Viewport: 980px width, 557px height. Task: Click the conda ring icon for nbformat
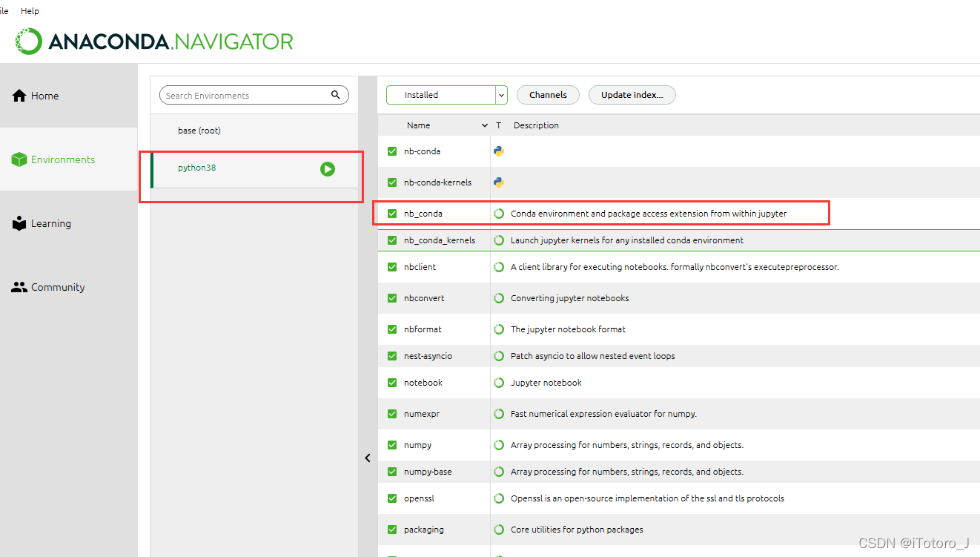pos(499,329)
